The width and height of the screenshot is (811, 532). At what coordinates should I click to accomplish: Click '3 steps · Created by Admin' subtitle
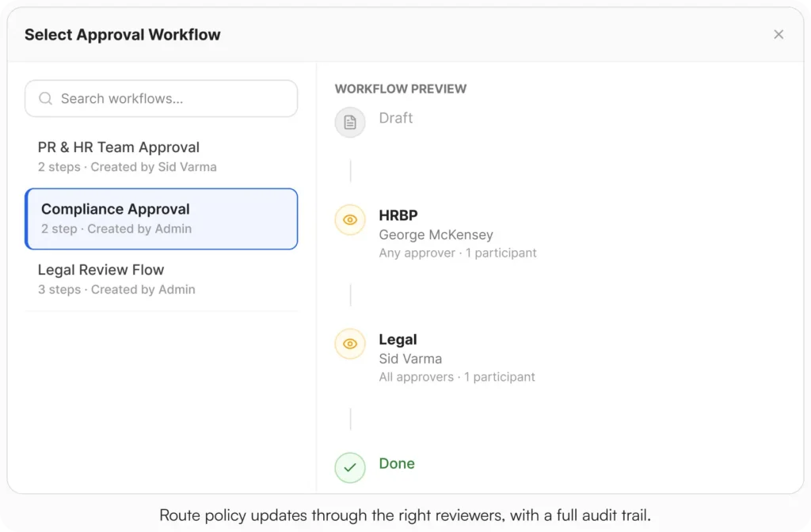coord(116,290)
